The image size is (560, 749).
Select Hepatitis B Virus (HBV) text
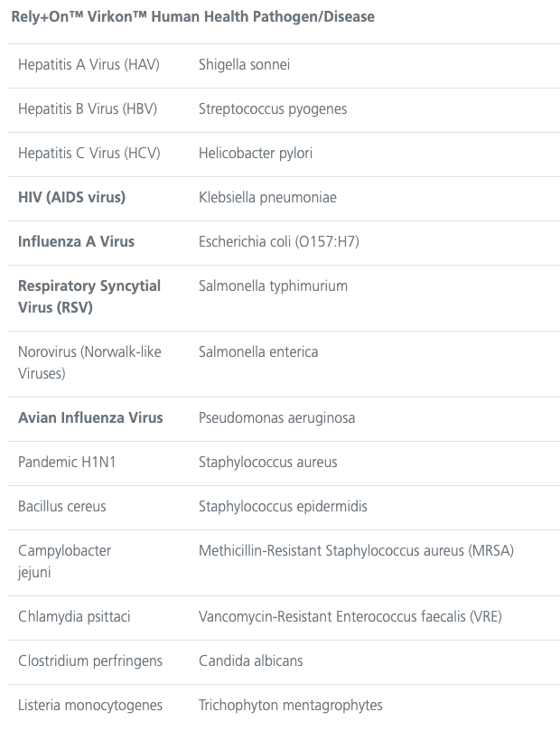[x=88, y=109]
